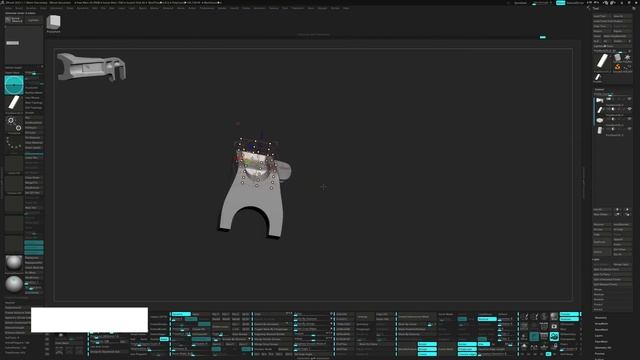This screenshot has width=640, height=360.
Task: Toggle eye visibility of the oval disc subtool
Action: coord(629,119)
